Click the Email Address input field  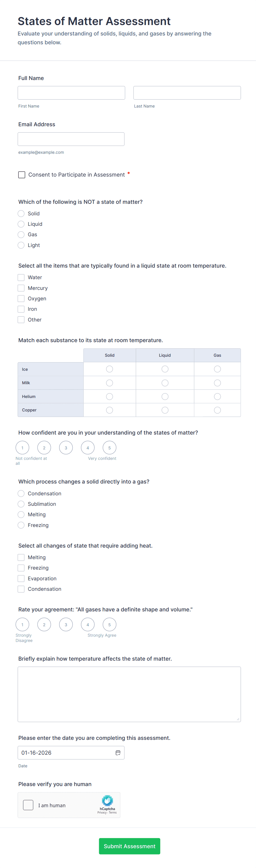71,139
